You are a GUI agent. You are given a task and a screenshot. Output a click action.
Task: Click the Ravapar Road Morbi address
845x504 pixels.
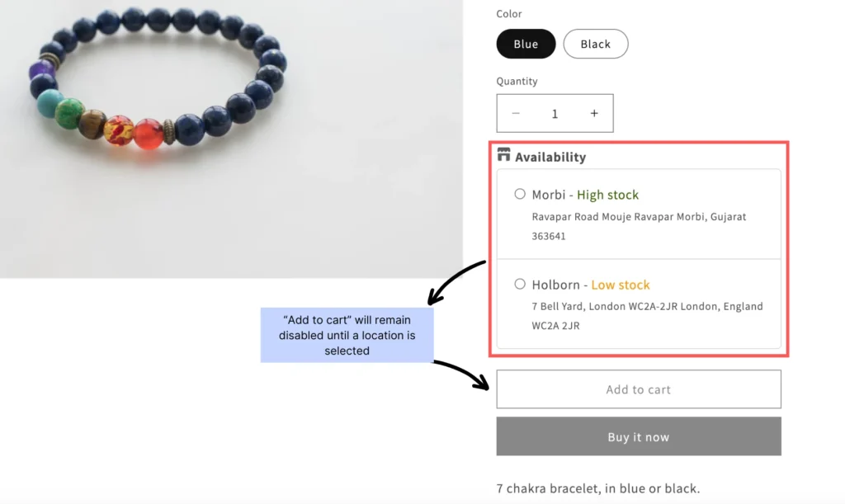pos(639,226)
